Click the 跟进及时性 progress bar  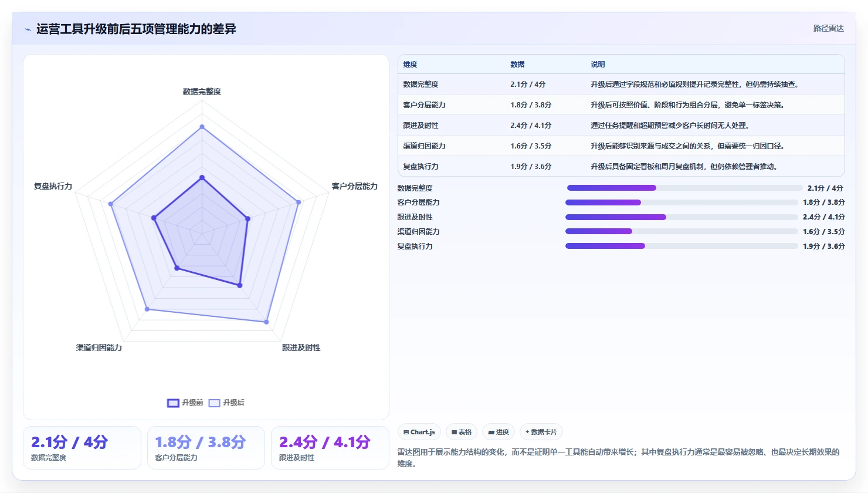pyautogui.click(x=681, y=217)
